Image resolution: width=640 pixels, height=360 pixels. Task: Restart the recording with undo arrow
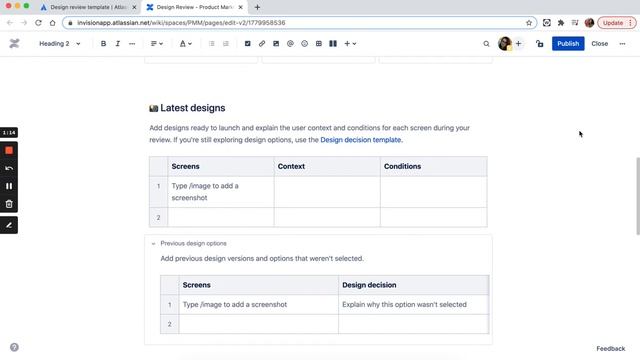pyautogui.click(x=9, y=169)
